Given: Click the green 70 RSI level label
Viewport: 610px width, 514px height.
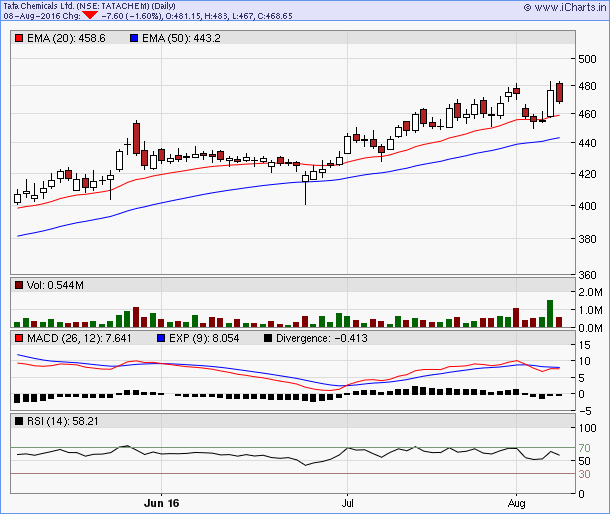Looking at the screenshot, I should [584, 448].
